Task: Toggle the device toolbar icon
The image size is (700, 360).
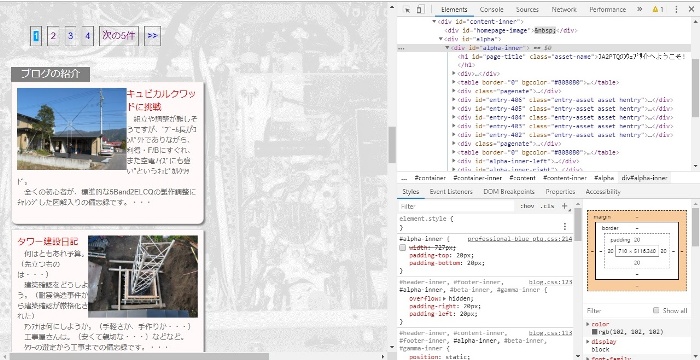Action: 420,9
